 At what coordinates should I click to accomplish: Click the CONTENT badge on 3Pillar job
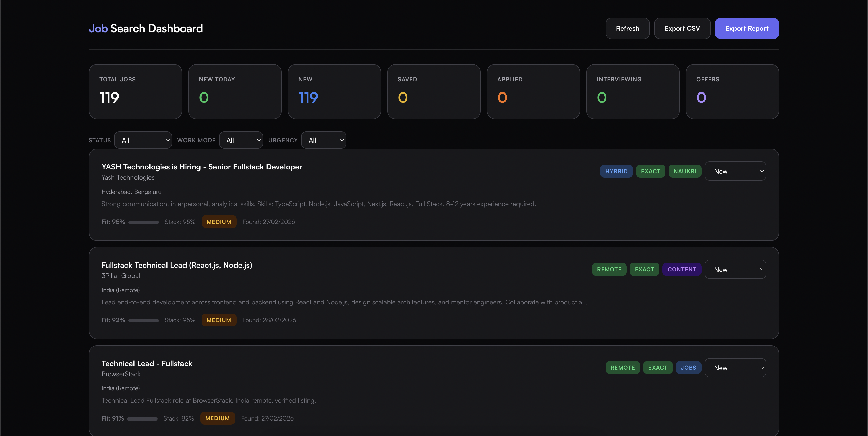(x=681, y=269)
